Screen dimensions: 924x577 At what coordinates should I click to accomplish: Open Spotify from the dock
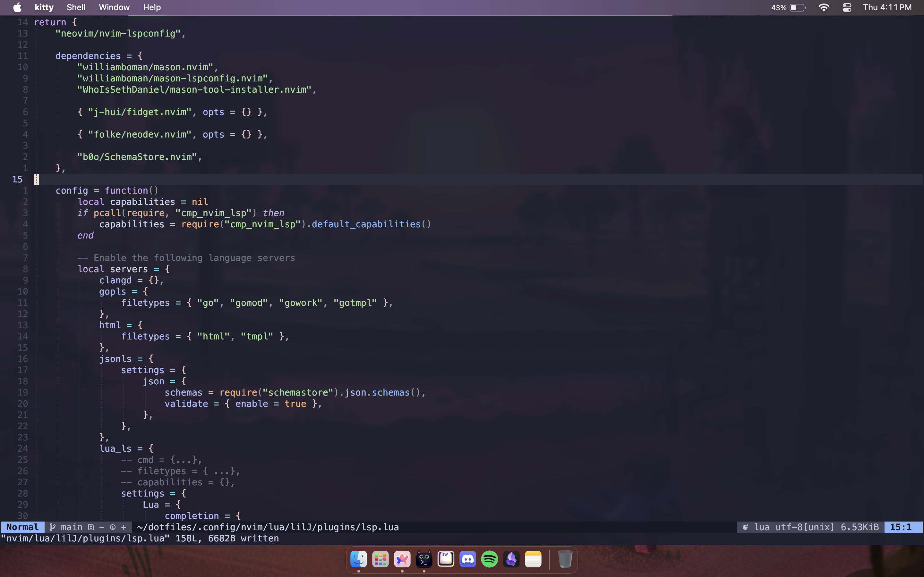490,559
